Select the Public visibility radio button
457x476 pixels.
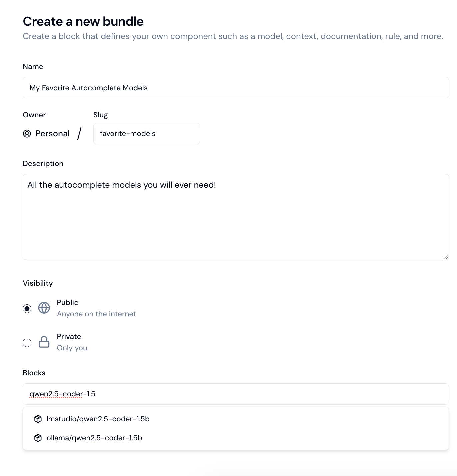pos(27,309)
